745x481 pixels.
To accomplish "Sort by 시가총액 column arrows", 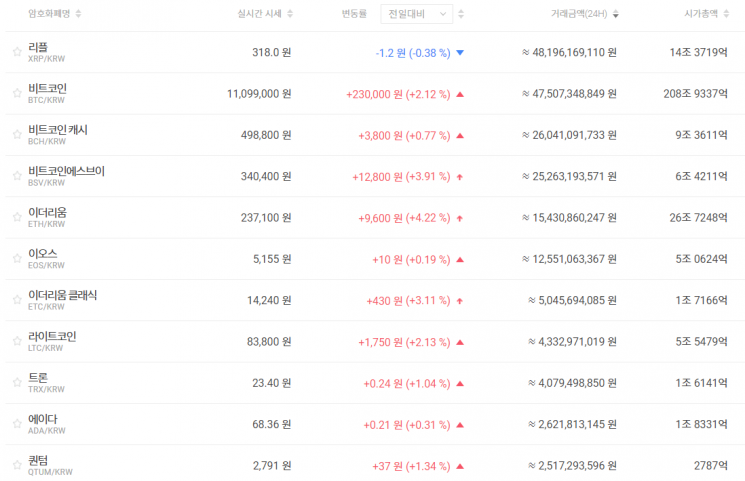I will click(x=726, y=14).
